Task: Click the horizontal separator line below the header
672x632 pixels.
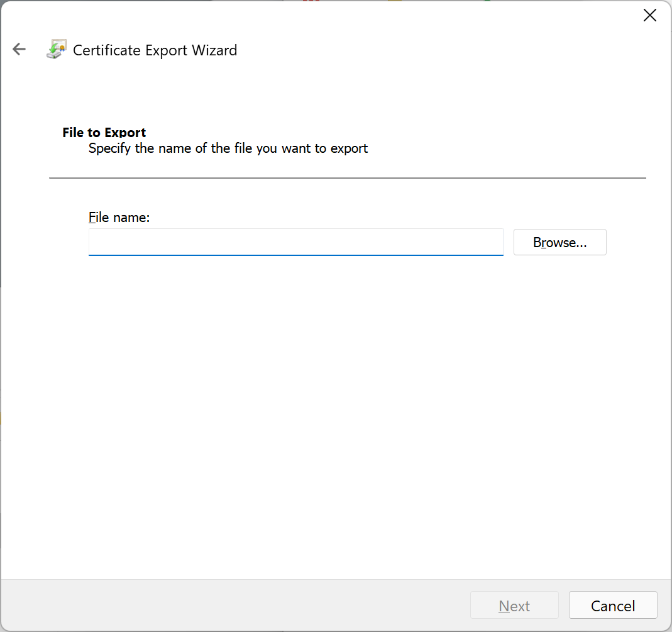Action: (348, 178)
